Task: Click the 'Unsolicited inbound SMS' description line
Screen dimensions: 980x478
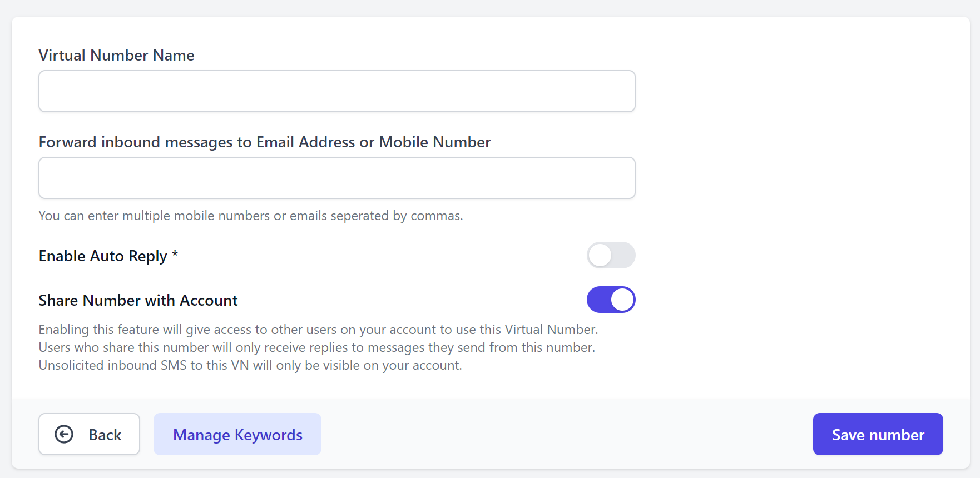Action: (x=250, y=365)
